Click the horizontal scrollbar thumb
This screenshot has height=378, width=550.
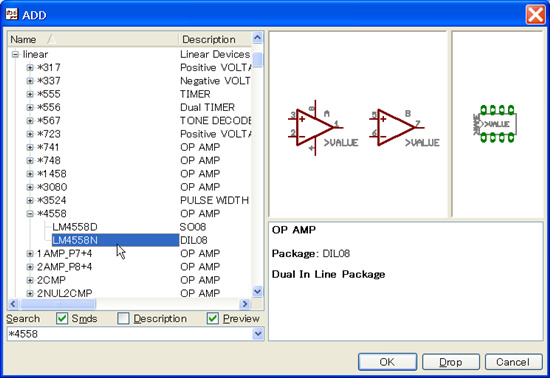tap(58, 304)
